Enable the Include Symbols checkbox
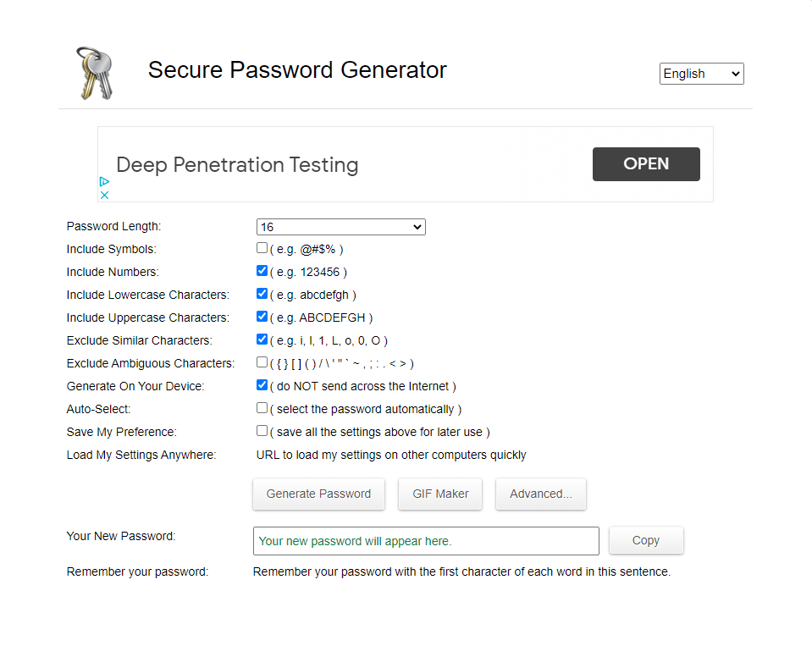This screenshot has height=657, width=812. pos(262,248)
